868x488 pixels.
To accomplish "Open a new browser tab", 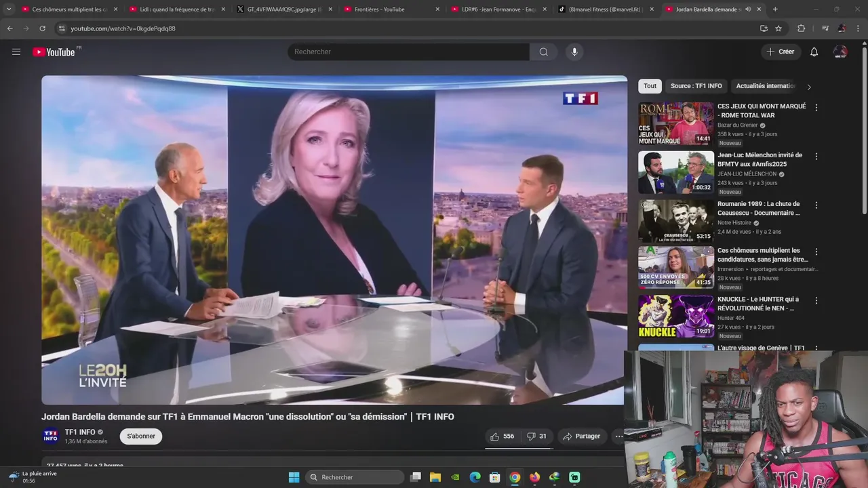I will 775,9.
